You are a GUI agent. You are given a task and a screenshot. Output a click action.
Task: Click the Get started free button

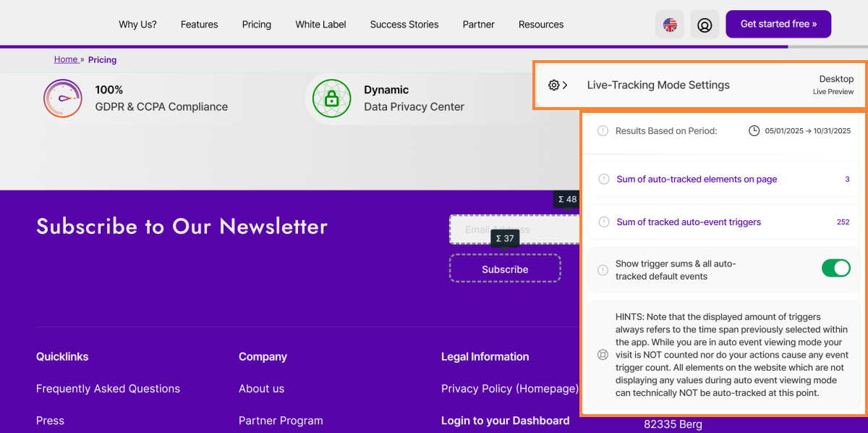[x=778, y=24]
